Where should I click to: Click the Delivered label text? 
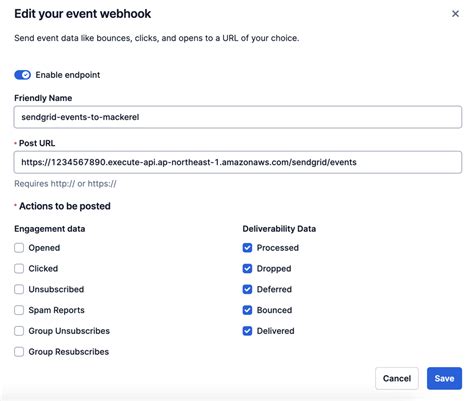tap(276, 331)
